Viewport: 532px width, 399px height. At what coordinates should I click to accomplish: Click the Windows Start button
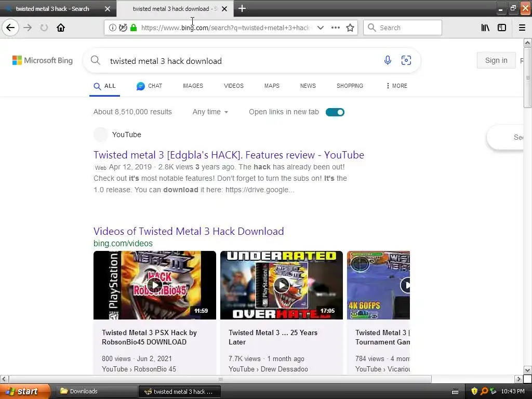pos(25,391)
